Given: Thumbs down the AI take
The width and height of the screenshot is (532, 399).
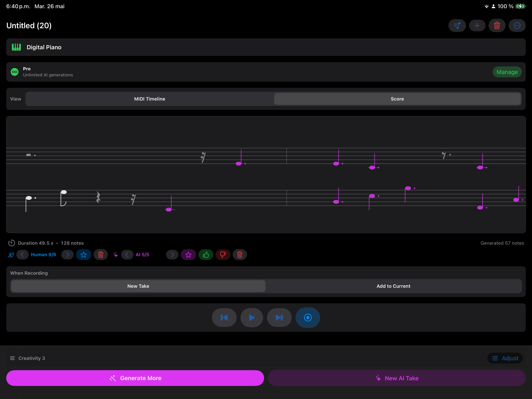Looking at the screenshot, I should [x=223, y=255].
